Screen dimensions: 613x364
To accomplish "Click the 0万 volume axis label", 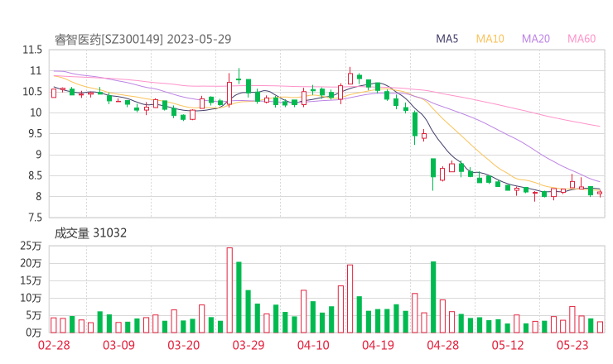I will [x=33, y=333].
